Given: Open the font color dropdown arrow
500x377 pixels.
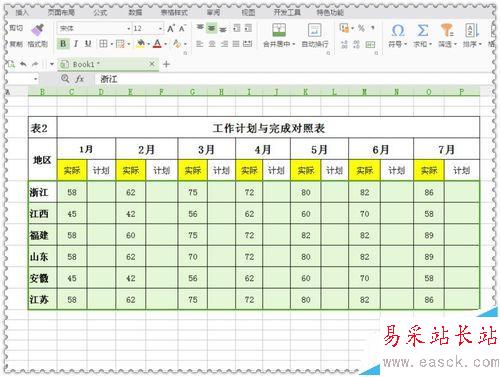Looking at the screenshot, I should pos(165,44).
